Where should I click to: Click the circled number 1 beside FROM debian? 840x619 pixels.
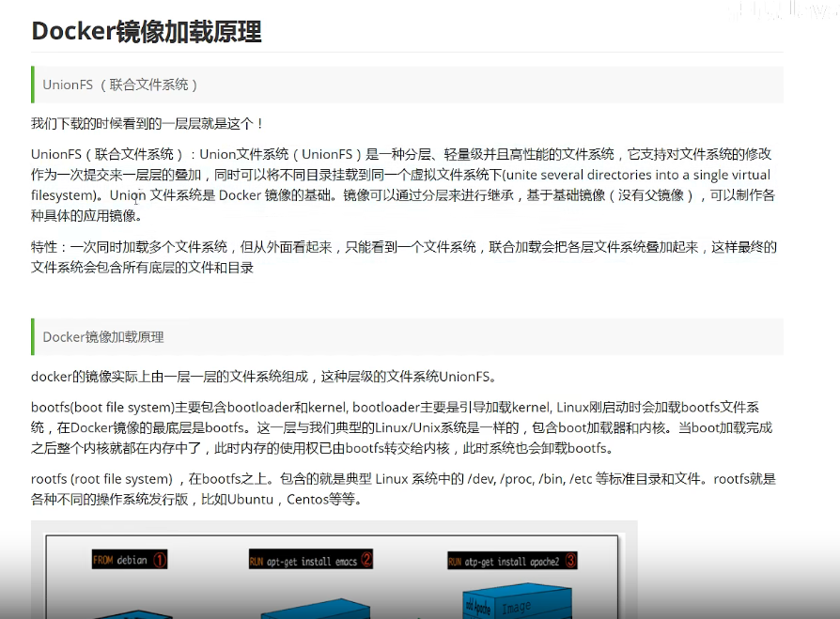coord(160,560)
